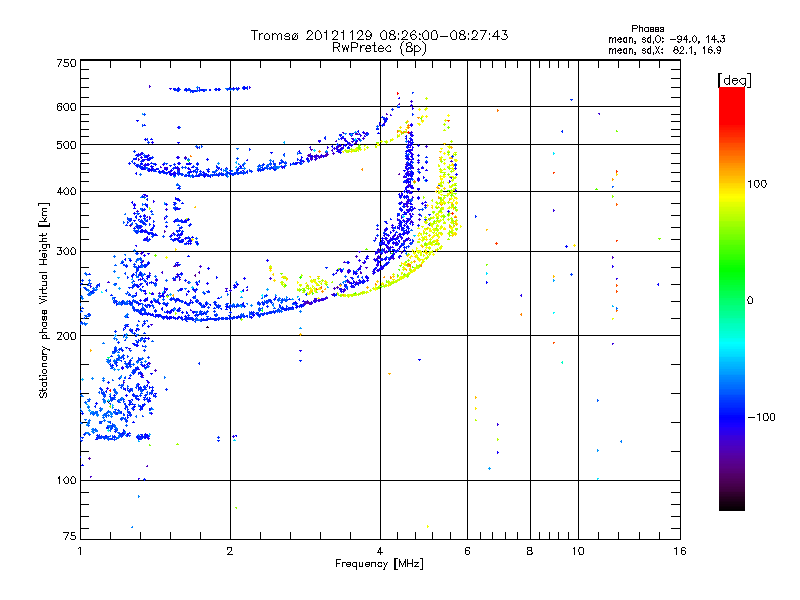Select the Phases header label

(x=647, y=29)
